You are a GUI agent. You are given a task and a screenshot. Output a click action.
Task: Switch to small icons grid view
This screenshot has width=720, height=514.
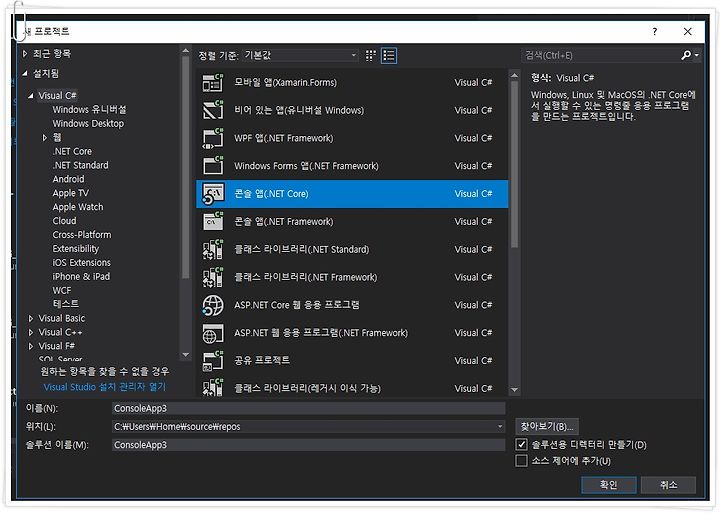point(371,56)
